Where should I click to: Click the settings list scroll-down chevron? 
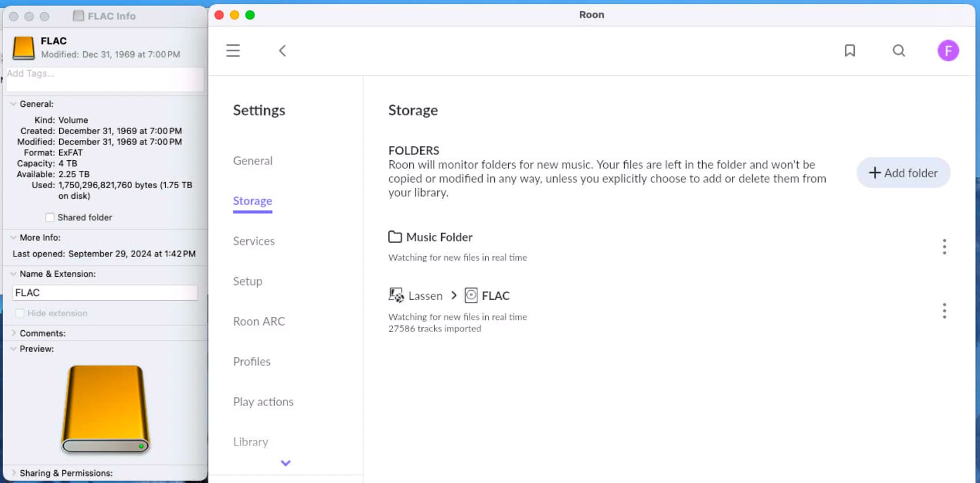(285, 463)
